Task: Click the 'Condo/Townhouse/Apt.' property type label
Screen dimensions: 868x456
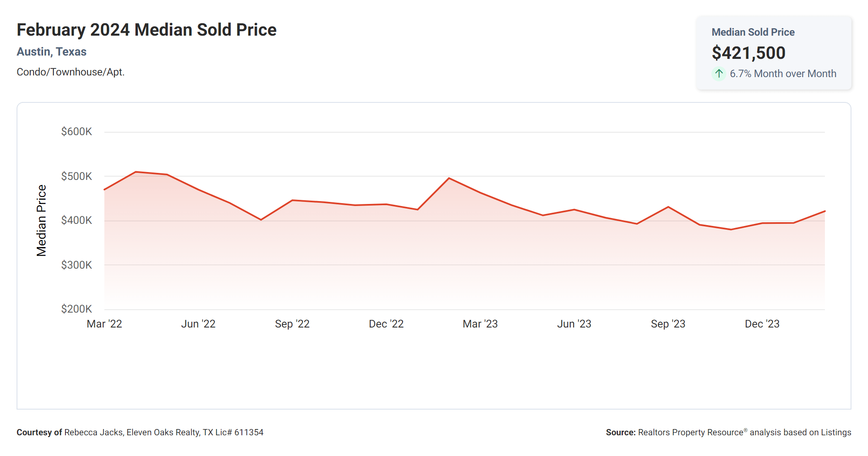Action: pos(70,72)
